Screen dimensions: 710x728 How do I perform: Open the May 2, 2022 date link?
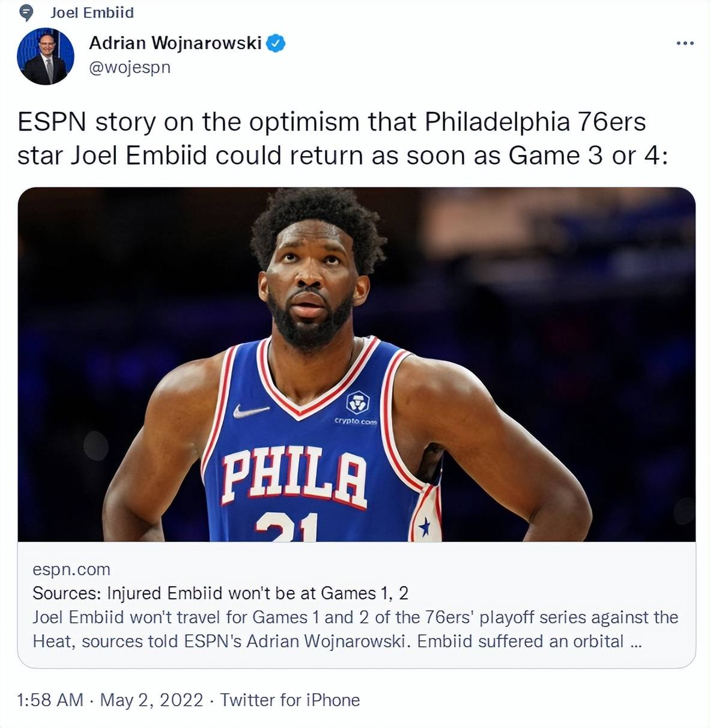click(151, 700)
